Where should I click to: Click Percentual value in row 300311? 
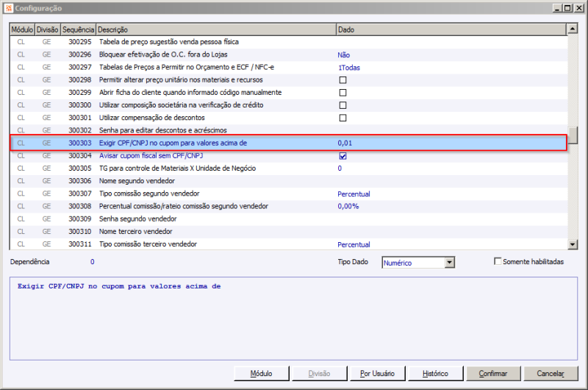354,245
